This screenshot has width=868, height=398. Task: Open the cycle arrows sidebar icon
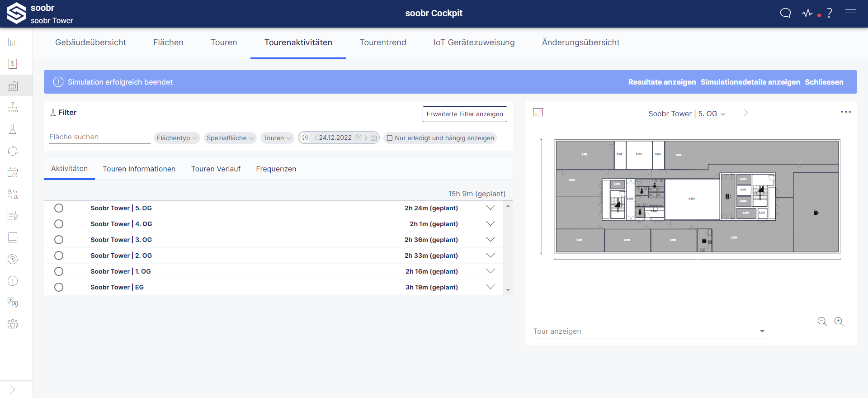[13, 151]
